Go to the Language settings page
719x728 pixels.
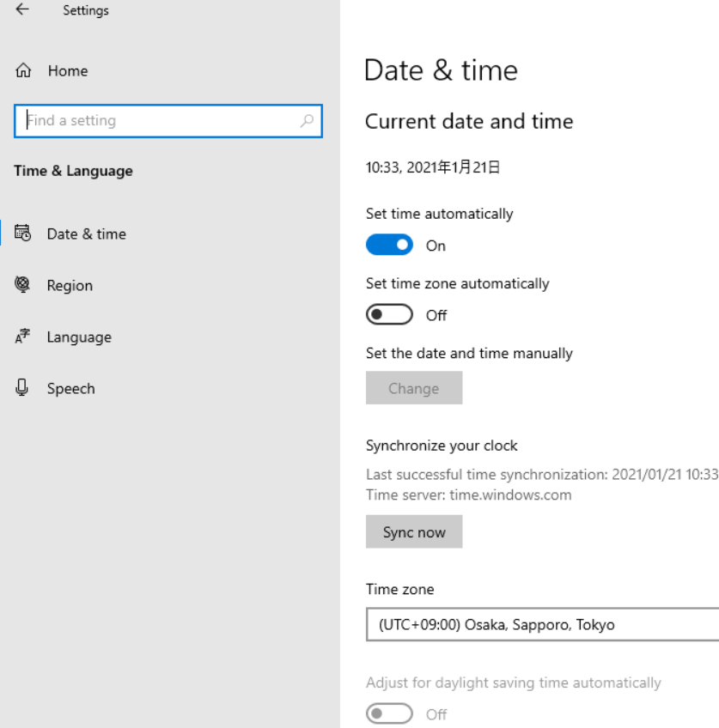(x=79, y=337)
